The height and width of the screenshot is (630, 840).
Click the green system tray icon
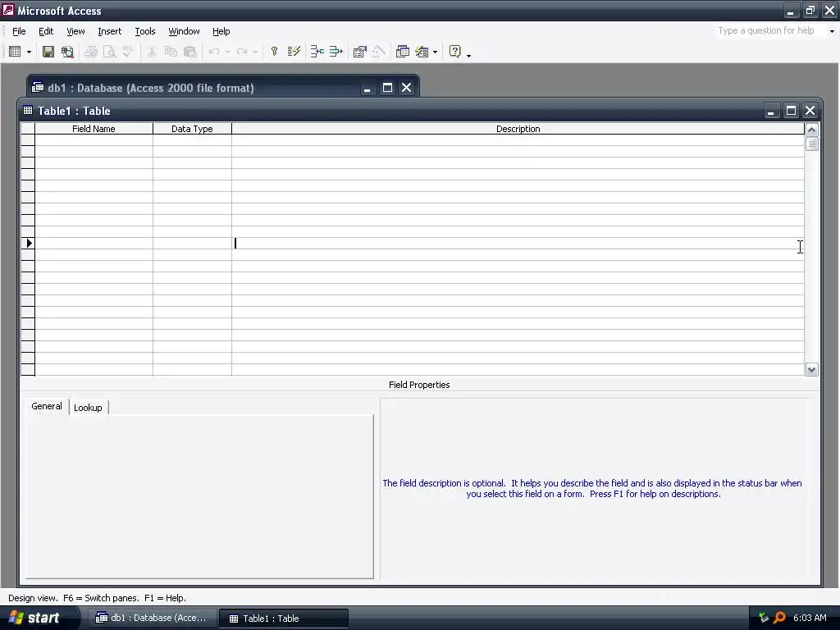(x=764, y=618)
